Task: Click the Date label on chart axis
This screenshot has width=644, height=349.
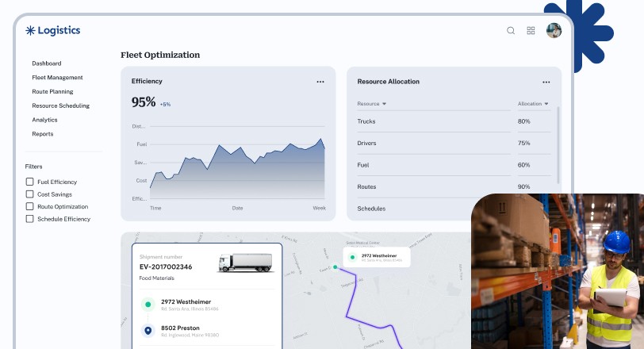Action: 237,208
